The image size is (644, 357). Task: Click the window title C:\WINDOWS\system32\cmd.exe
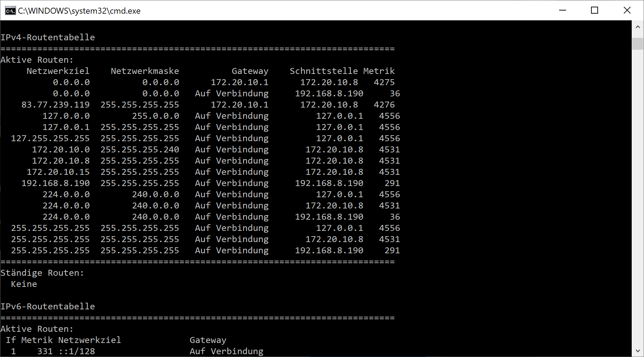click(x=79, y=11)
